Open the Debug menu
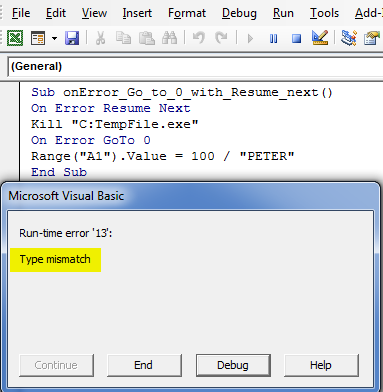Screen dimensions: 383x392 click(239, 13)
